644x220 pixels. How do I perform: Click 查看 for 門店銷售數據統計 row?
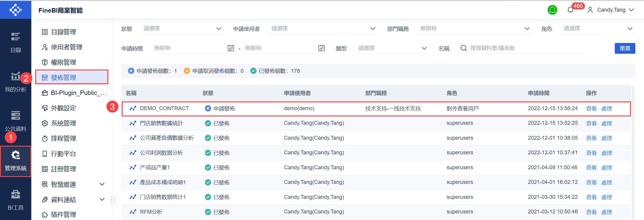coord(591,123)
